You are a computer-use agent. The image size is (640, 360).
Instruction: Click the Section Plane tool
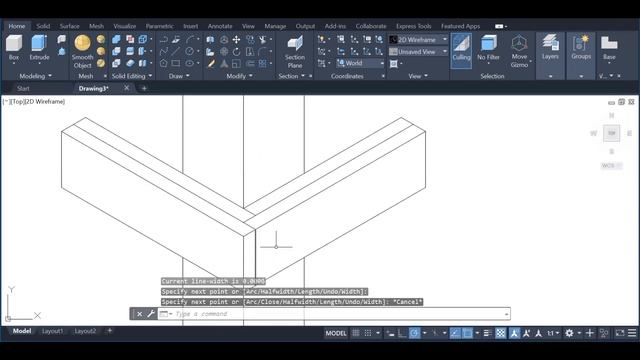[295, 51]
